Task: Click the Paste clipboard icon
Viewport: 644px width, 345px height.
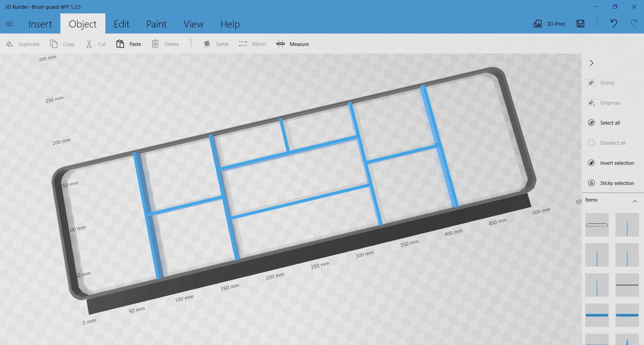Action: pos(120,44)
